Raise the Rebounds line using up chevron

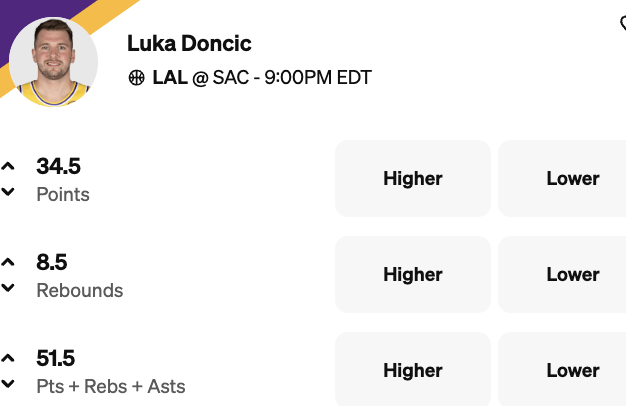[x=9, y=262]
